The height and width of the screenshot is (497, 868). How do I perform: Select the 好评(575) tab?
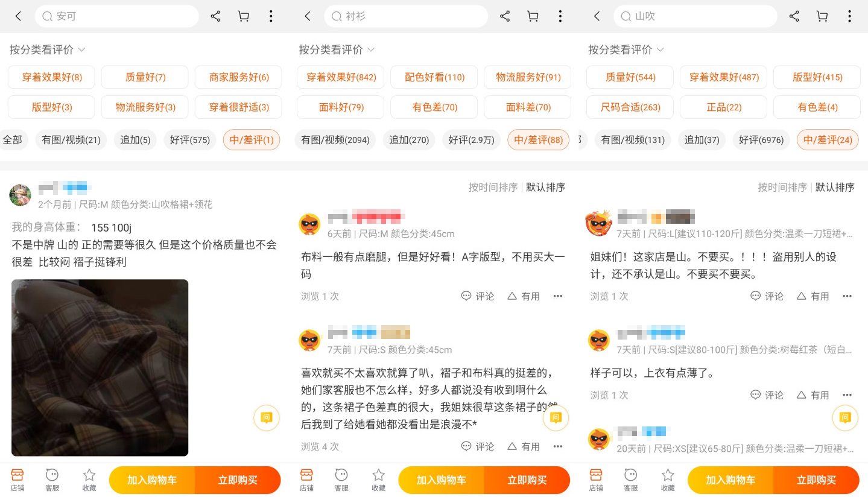tap(189, 140)
